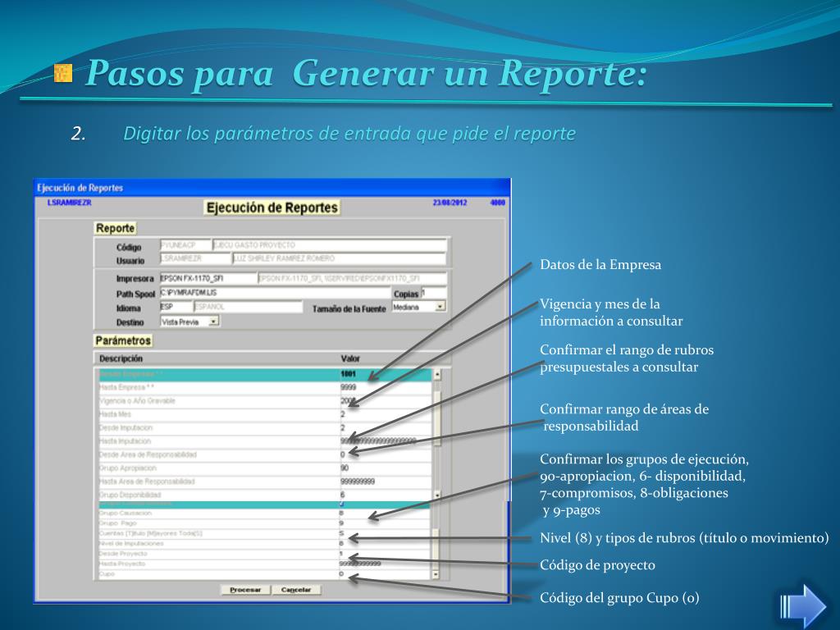Click the Hasta Imputacion parameter row

click(265, 441)
